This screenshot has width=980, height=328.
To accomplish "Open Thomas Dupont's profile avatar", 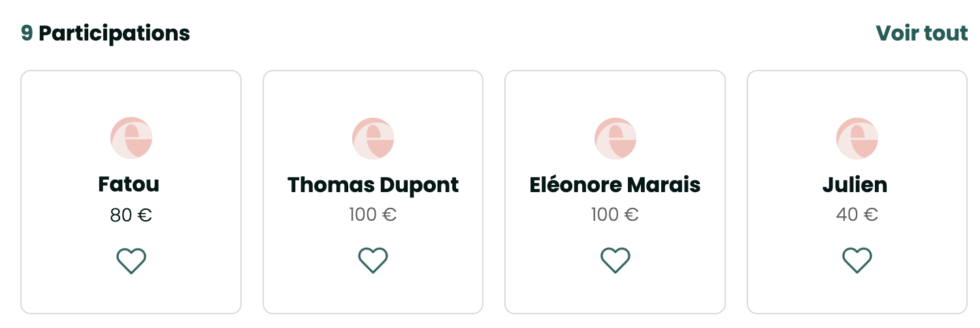I will [x=373, y=138].
